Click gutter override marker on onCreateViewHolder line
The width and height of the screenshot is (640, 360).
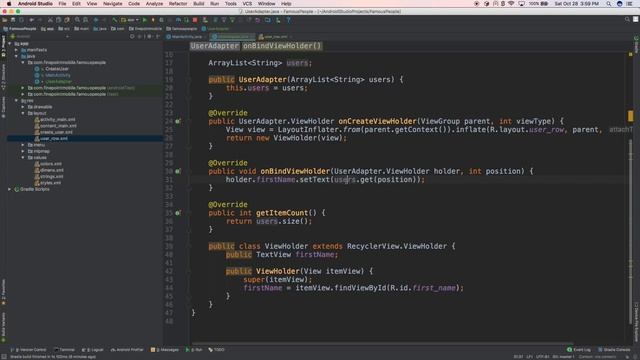178,121
